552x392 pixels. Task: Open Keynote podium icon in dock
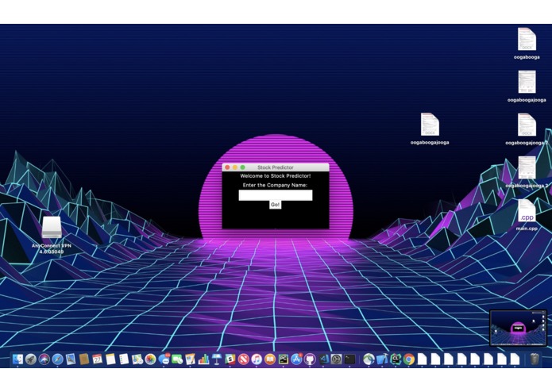217,359
